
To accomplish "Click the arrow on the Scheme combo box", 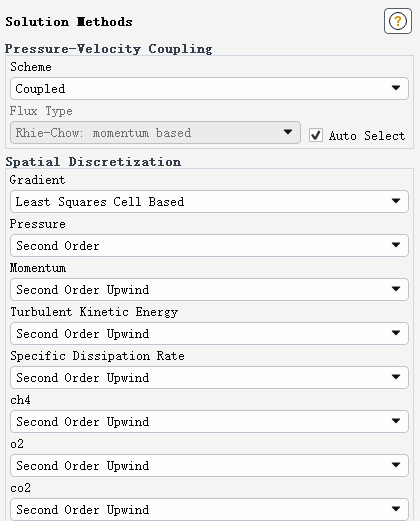I will tap(396, 88).
